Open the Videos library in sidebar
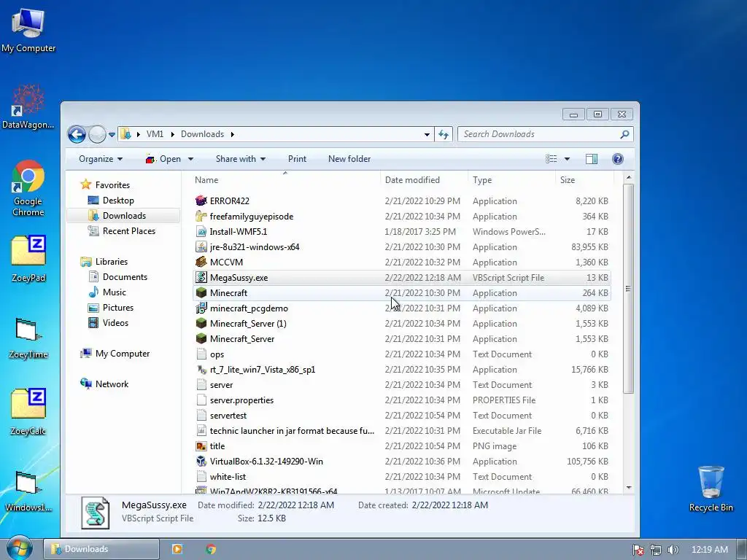The width and height of the screenshot is (747, 560). 115,323
